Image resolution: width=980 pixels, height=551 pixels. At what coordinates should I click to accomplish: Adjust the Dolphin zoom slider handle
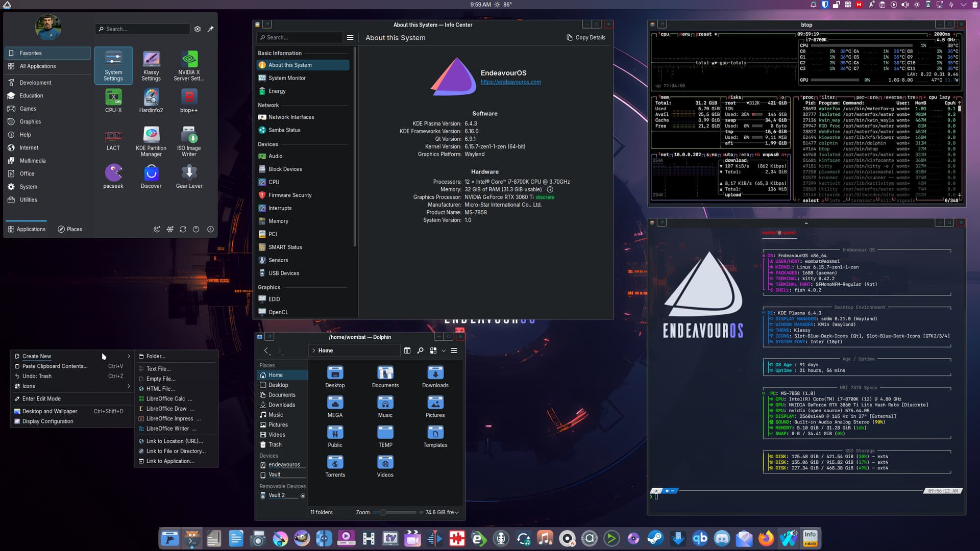click(383, 512)
